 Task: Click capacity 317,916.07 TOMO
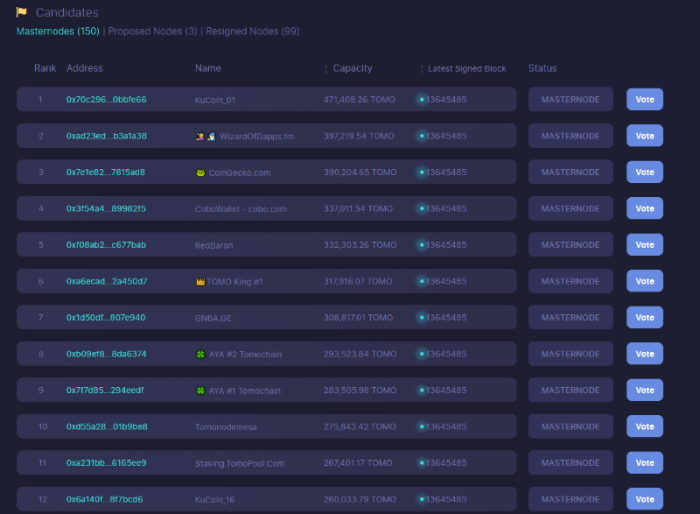coord(358,281)
